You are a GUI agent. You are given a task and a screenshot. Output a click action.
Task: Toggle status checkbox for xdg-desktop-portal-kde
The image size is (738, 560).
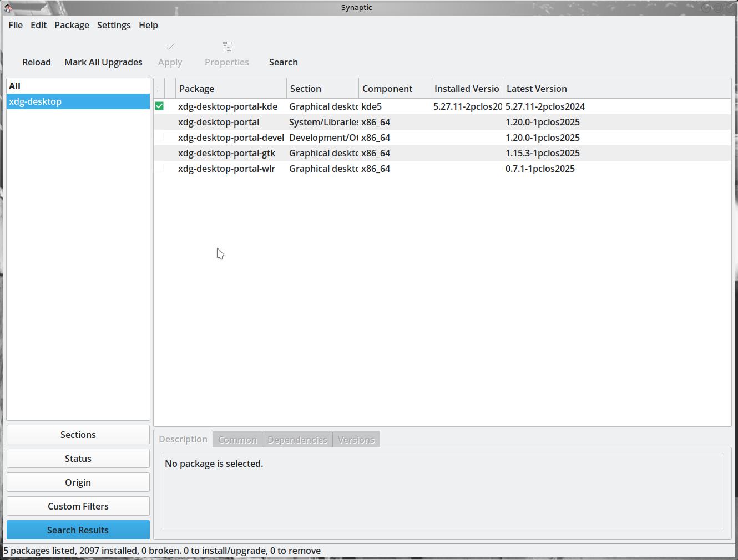[x=159, y=106]
